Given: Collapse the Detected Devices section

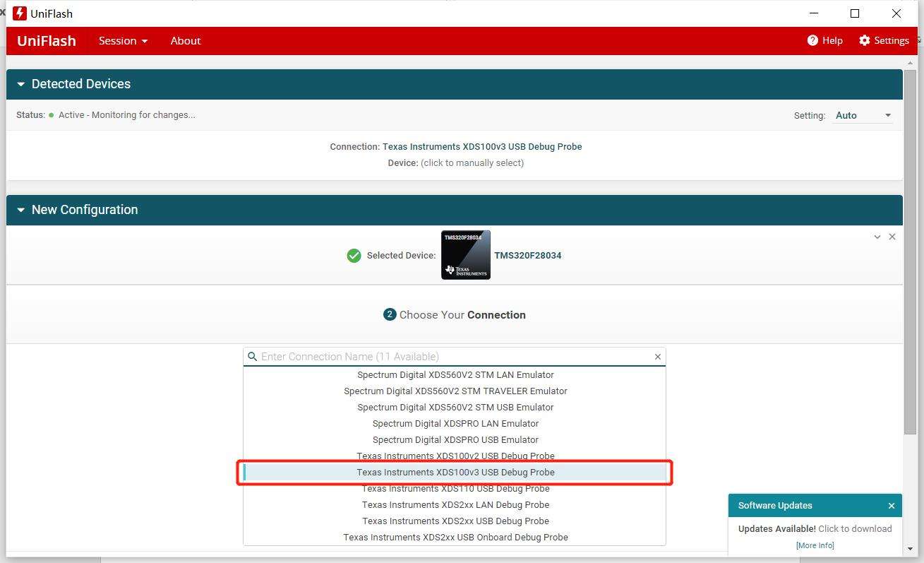Looking at the screenshot, I should point(20,84).
